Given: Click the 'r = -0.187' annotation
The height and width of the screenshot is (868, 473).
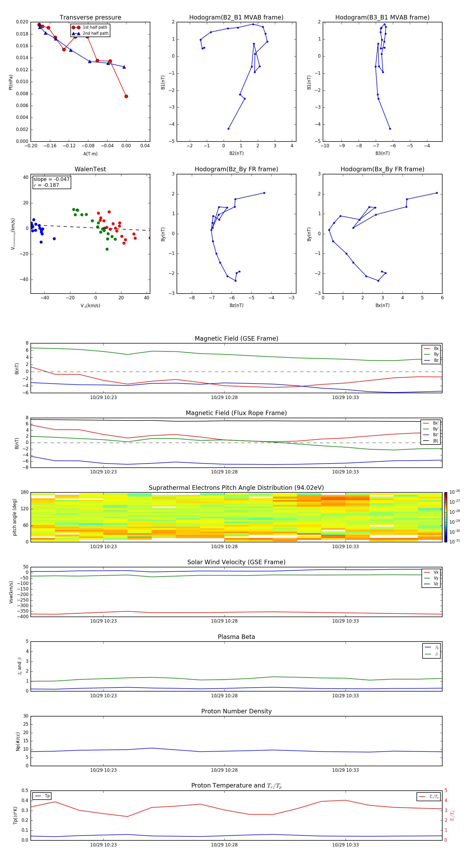Looking at the screenshot, I should pos(47,185).
